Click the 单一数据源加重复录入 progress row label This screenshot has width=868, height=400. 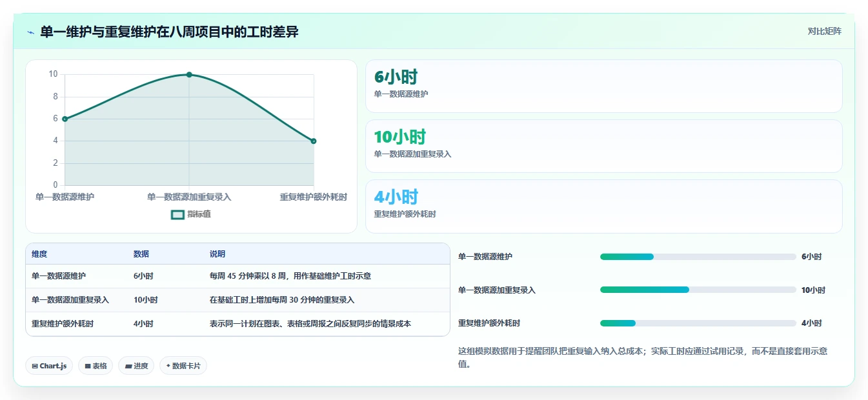tap(497, 290)
